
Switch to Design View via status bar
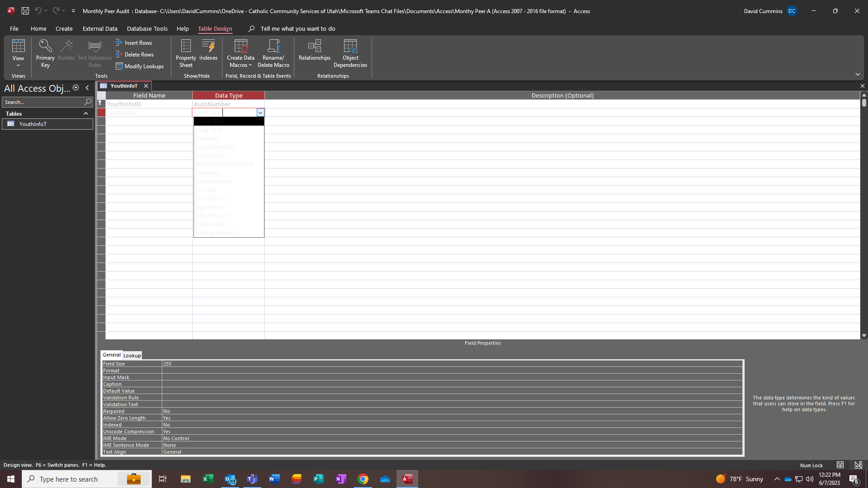(x=858, y=465)
